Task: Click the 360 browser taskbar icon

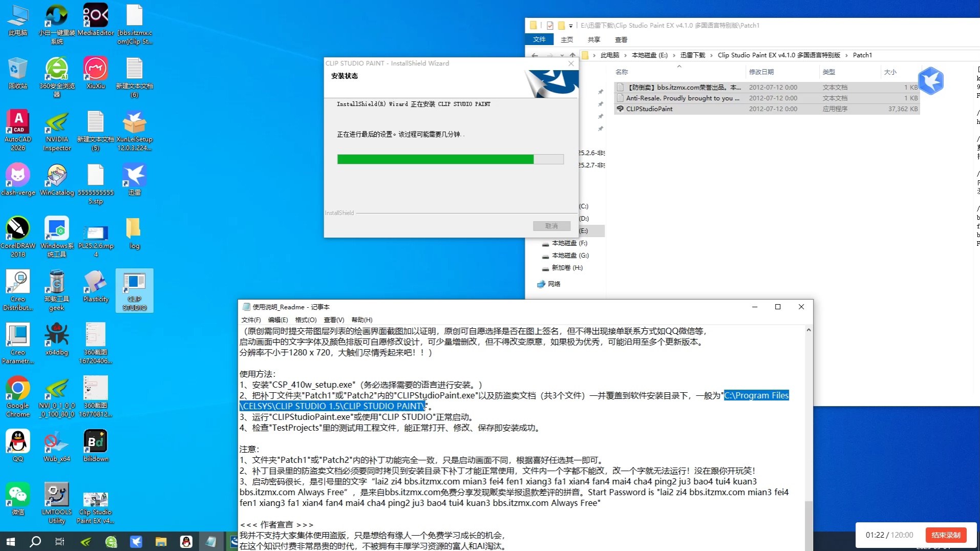Action: 111,541
